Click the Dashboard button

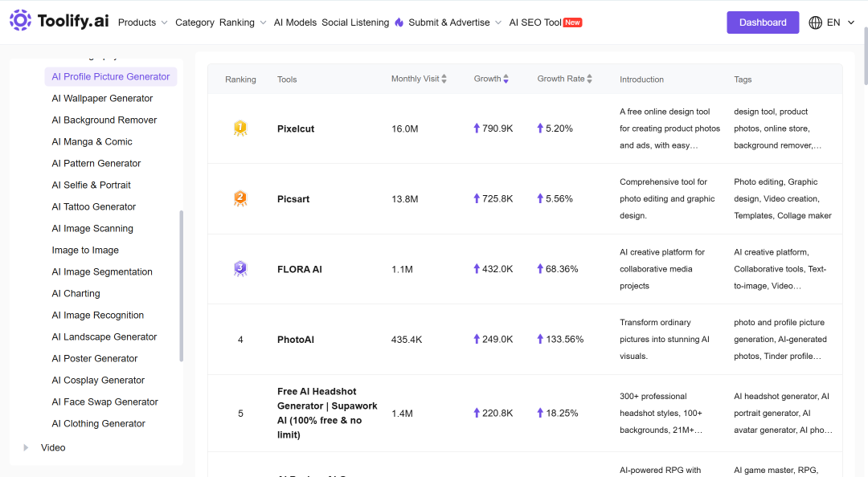(763, 22)
